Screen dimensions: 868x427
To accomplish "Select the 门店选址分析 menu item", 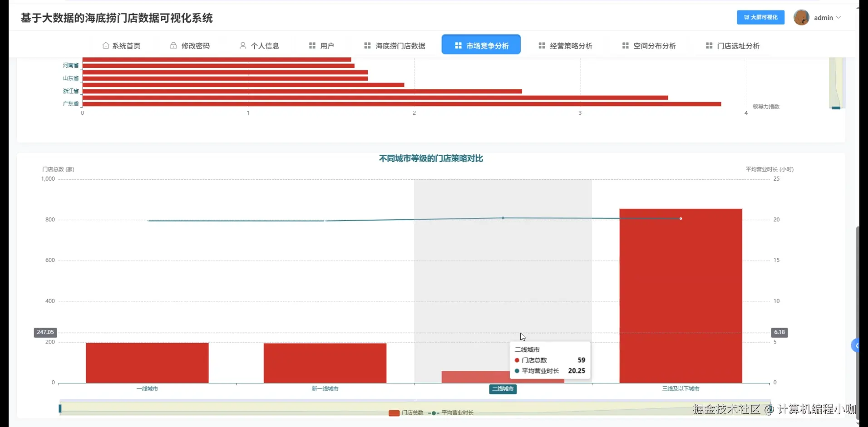I will pyautogui.click(x=733, y=45).
